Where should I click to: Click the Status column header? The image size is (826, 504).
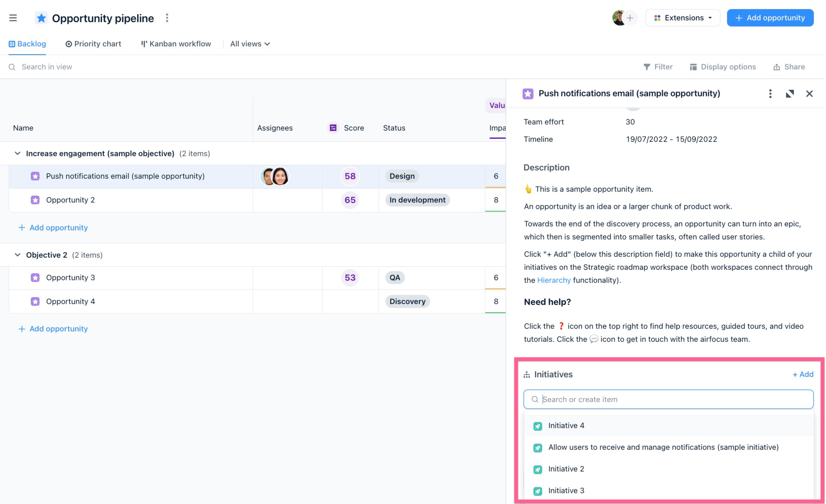pyautogui.click(x=394, y=128)
